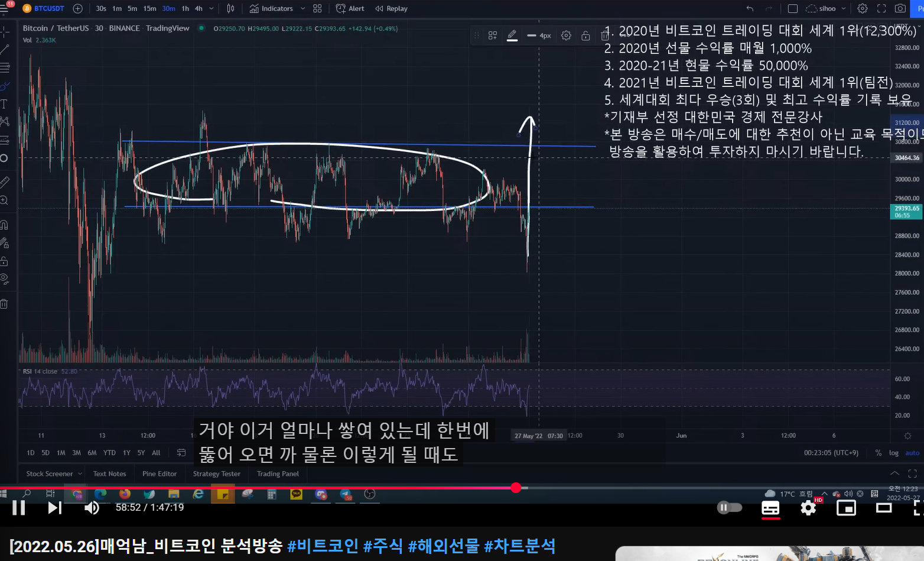924x561 pixels.
Task: Switch to the 1m timeframe
Action: click(117, 8)
